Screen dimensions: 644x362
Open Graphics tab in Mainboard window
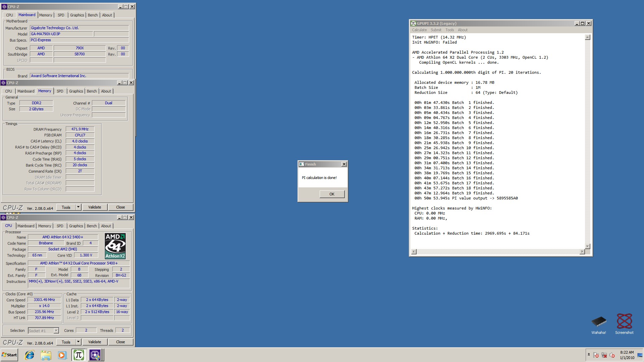coord(77,15)
